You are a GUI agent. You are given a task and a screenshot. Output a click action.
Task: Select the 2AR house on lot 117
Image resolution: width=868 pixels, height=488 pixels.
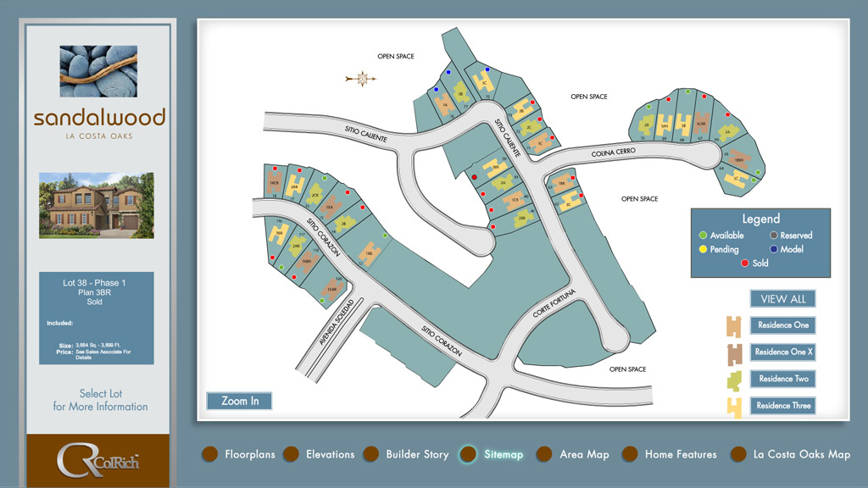point(296,246)
